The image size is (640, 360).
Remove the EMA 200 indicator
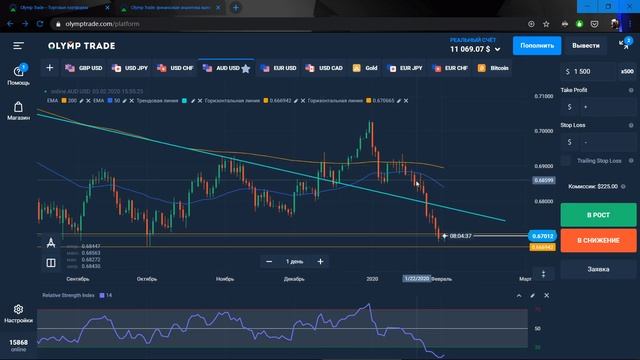pyautogui.click(x=89, y=100)
